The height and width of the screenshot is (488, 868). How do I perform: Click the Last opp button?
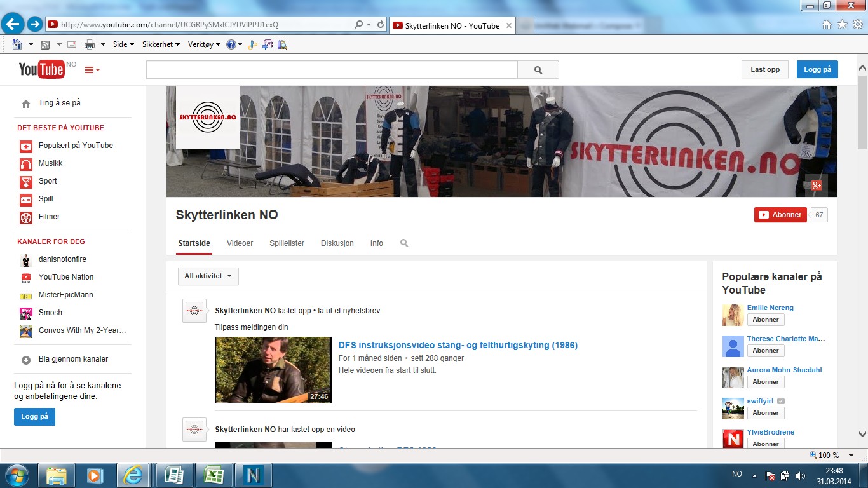tap(765, 69)
